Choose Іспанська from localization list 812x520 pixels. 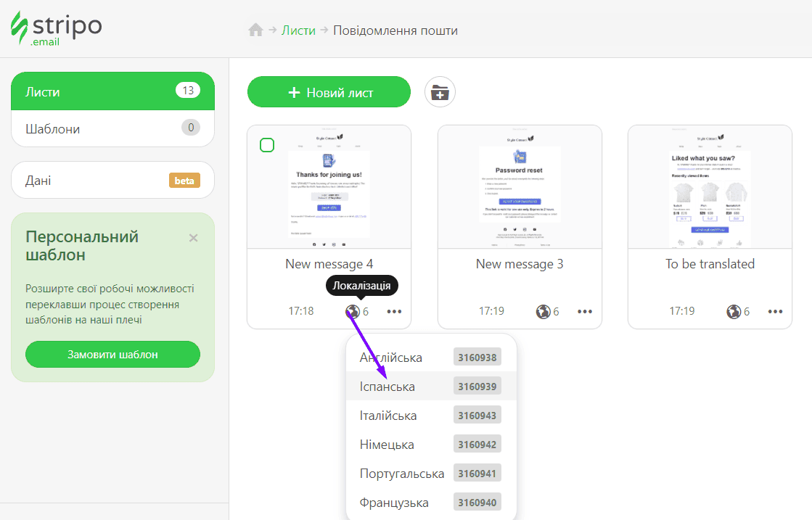[x=387, y=387]
